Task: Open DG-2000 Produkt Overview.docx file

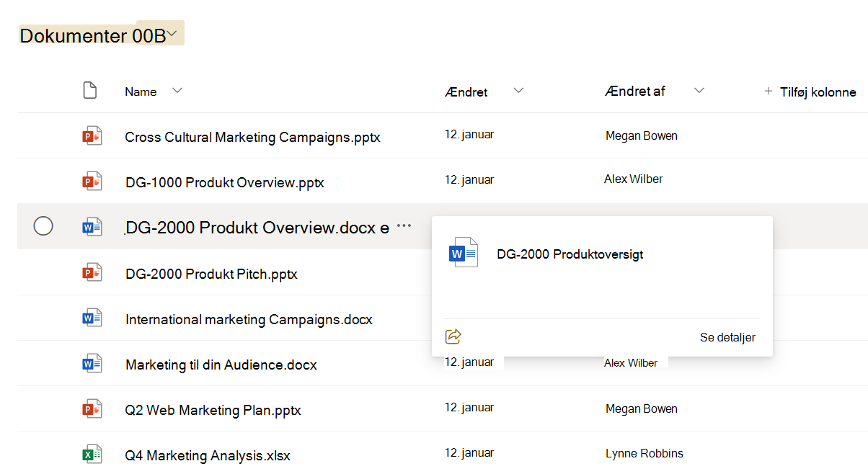Action: tap(257, 228)
